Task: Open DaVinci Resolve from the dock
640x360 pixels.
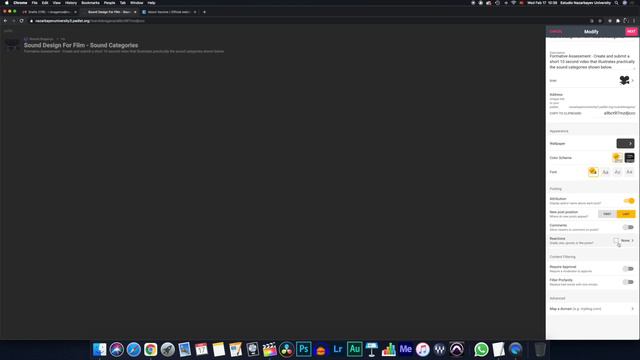Action: coord(287,349)
